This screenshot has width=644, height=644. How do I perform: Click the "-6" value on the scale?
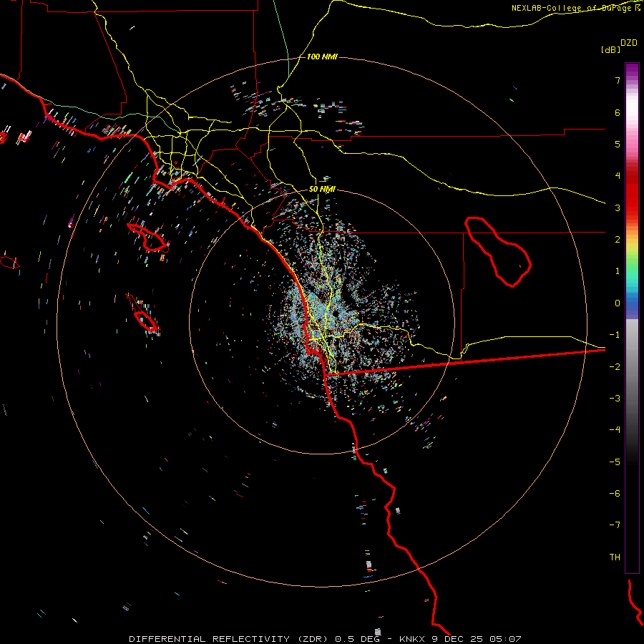click(x=615, y=494)
